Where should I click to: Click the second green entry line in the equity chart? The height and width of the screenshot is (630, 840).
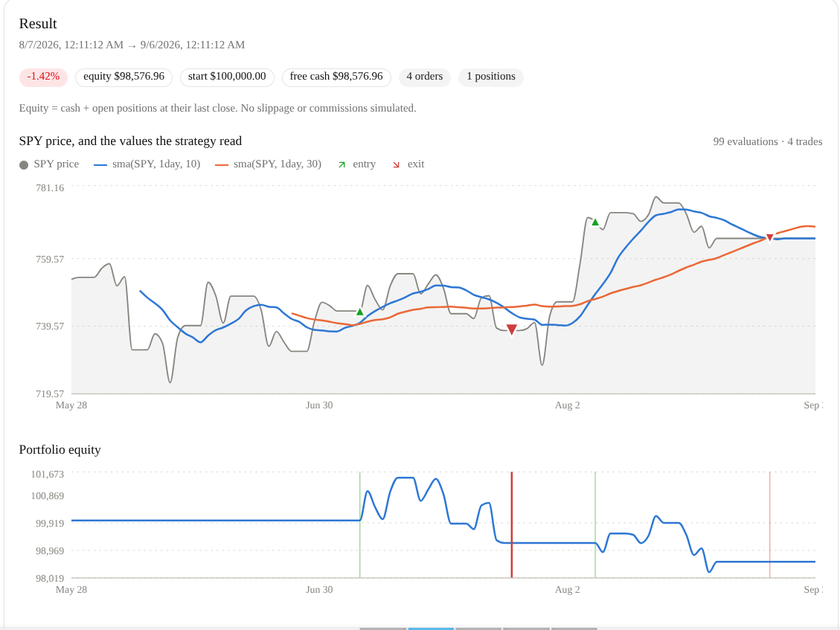pyautogui.click(x=595, y=524)
